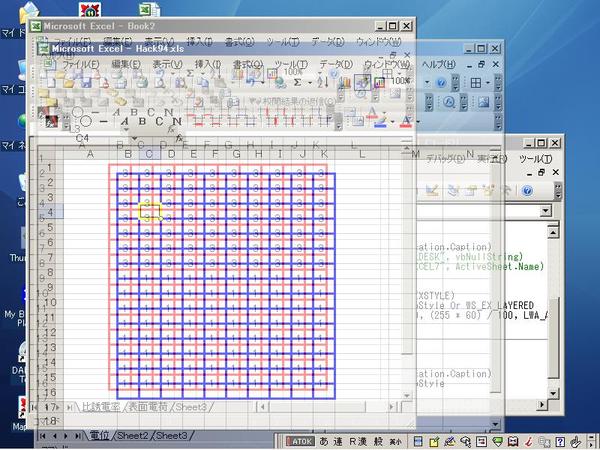Switch to the 電位 sheet tab
This screenshot has width=600, height=450.
click(99, 435)
